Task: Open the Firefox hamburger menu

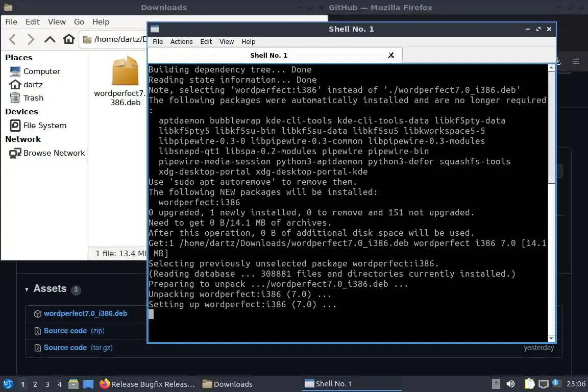Action: pyautogui.click(x=576, y=61)
